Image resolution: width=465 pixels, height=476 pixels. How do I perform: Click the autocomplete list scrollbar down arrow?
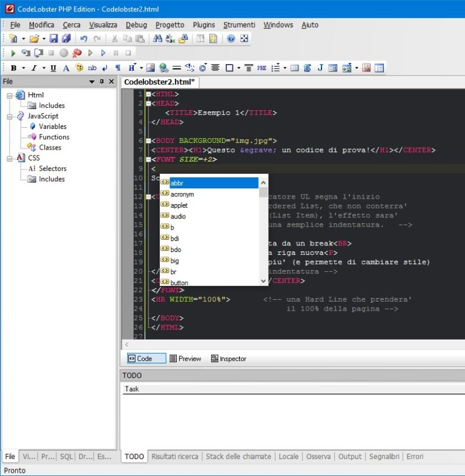[x=263, y=281]
